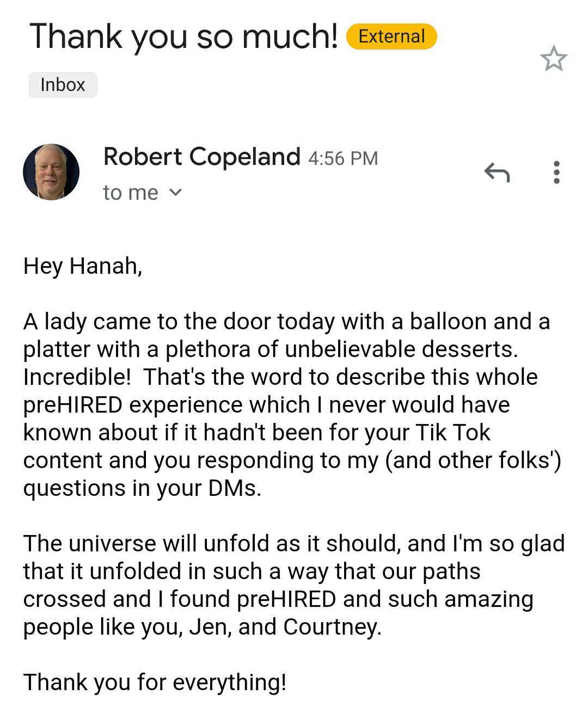The width and height of the screenshot is (588, 713).
Task: Open the three-dot more options menu
Action: (x=556, y=172)
